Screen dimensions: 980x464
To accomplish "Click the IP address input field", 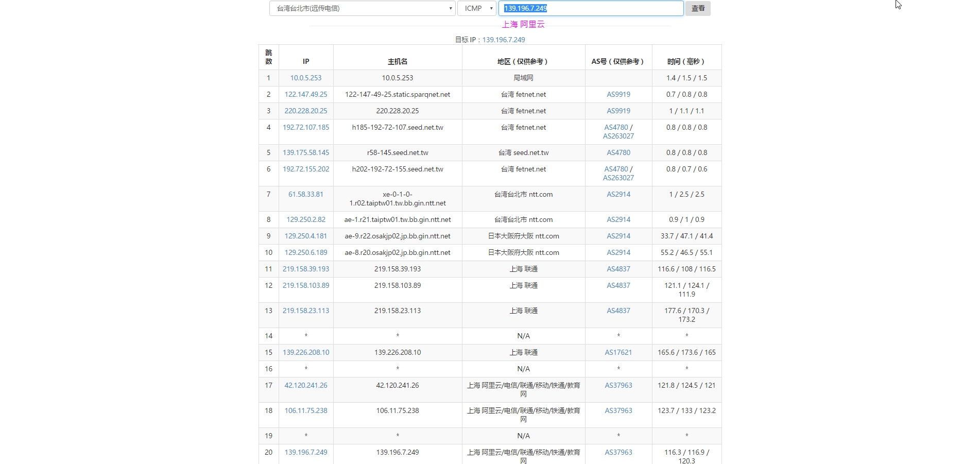I will click(x=591, y=8).
